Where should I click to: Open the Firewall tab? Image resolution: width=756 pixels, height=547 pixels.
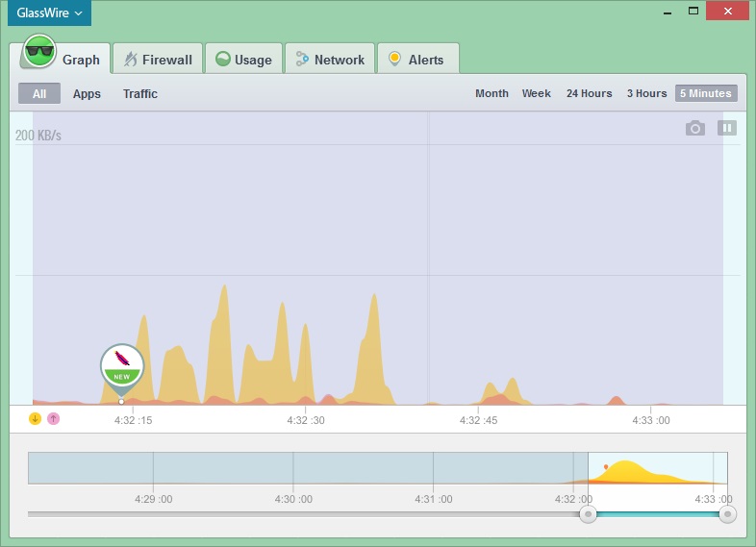click(x=158, y=60)
